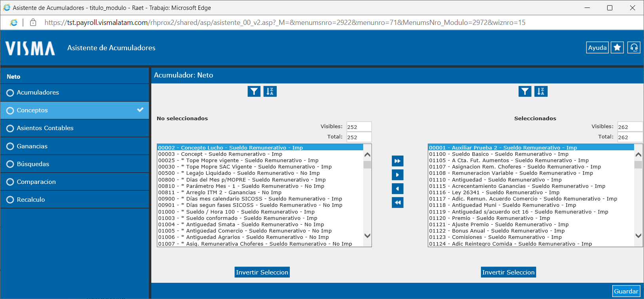Select '01115 - Acrecentamiento Ganancias' row
The width and height of the screenshot is (644, 299).
(x=531, y=186)
